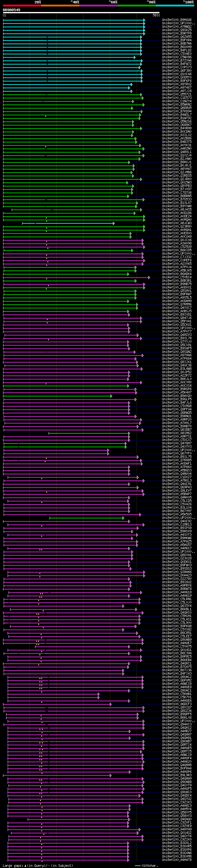Select hit label UniRef100_Q94AI3
This screenshot has height=868, width=197.
[177, 724]
